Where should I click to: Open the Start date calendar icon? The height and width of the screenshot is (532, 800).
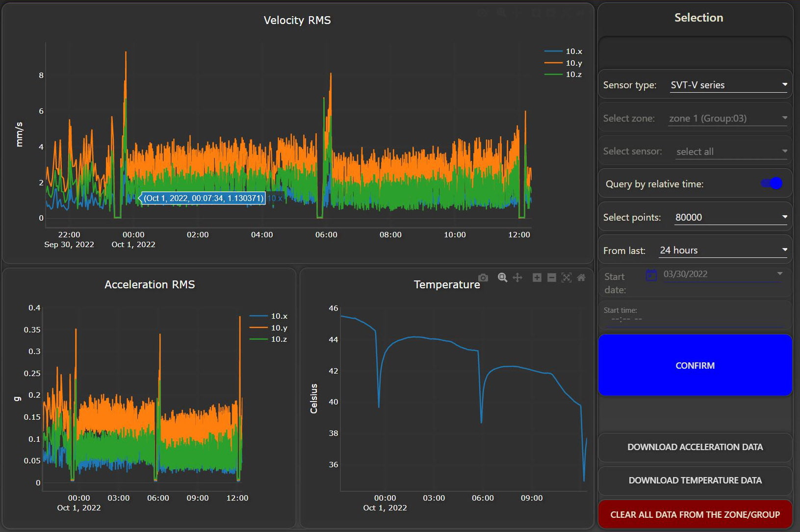(x=651, y=275)
